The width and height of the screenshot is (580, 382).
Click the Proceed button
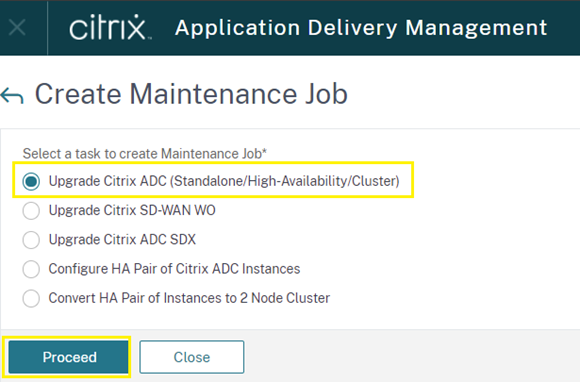pyautogui.click(x=68, y=357)
